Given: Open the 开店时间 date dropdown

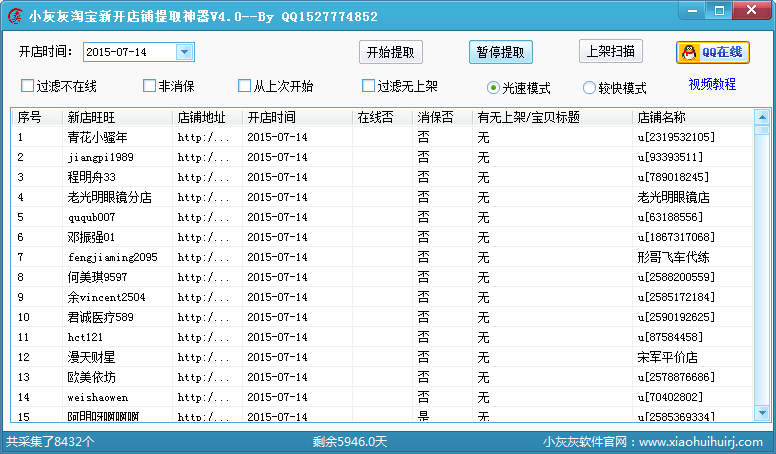Looking at the screenshot, I should tap(185, 52).
